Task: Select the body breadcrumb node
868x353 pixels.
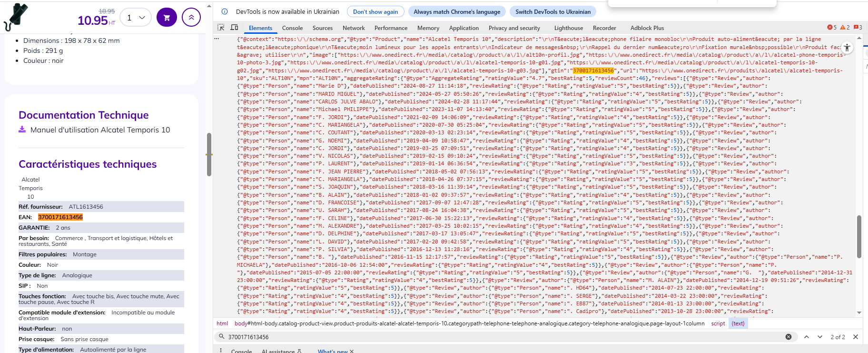Action: pos(469,323)
